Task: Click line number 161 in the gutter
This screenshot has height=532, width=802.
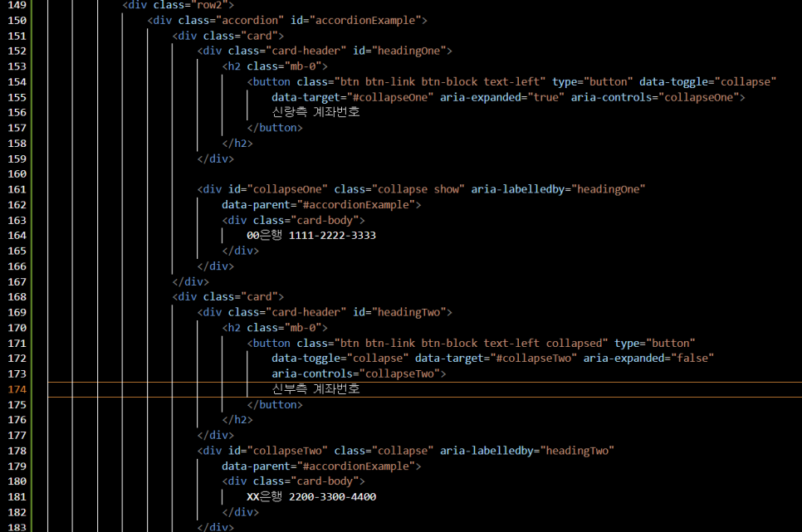Action: click(17, 189)
